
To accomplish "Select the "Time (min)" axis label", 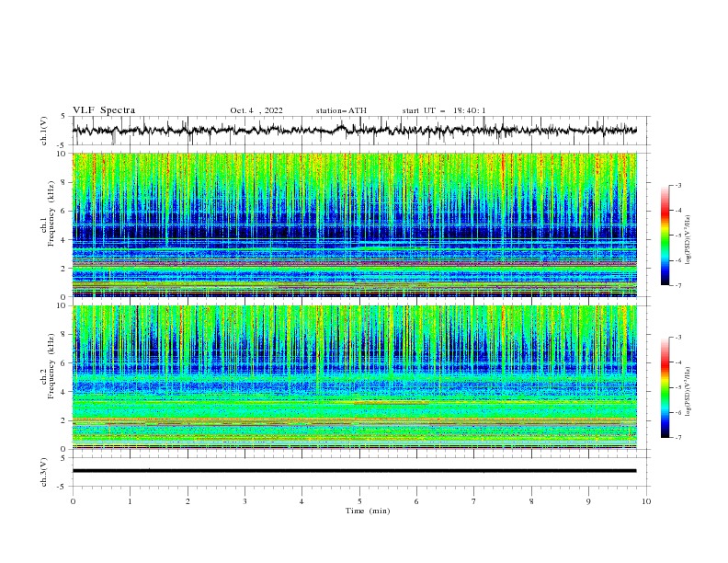I will (368, 511).
